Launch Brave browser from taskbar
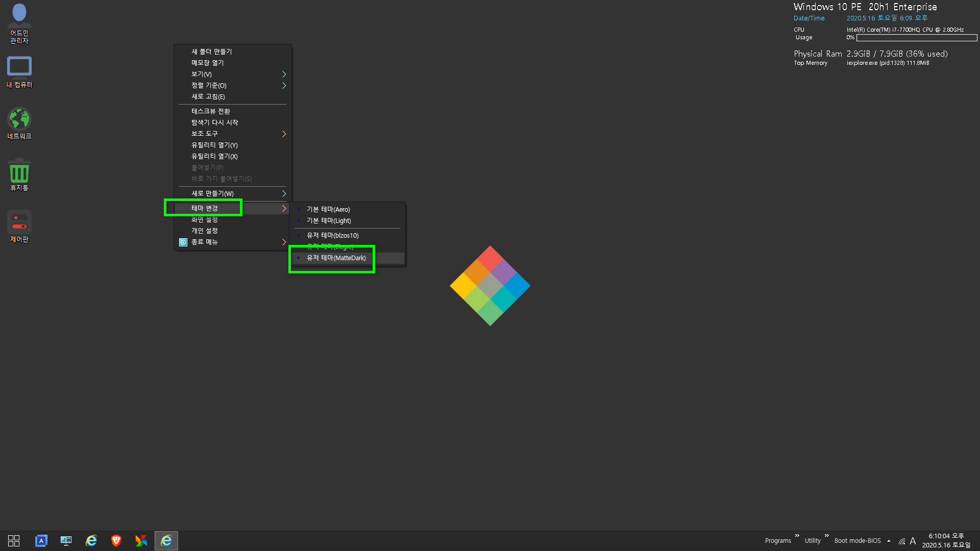 pyautogui.click(x=116, y=541)
